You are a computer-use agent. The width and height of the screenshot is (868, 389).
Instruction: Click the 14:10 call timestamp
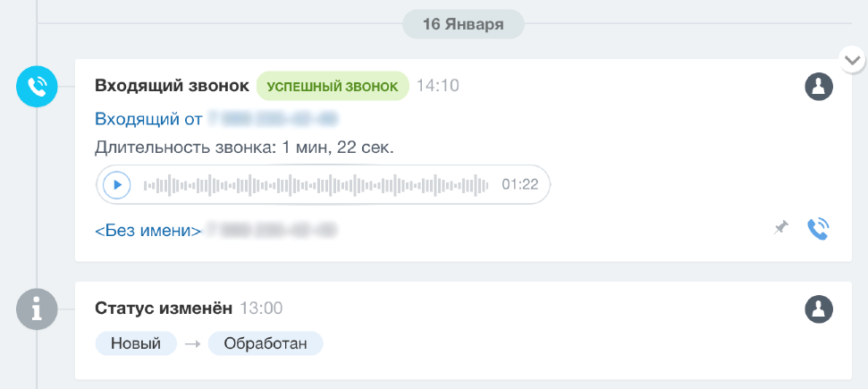pos(438,87)
